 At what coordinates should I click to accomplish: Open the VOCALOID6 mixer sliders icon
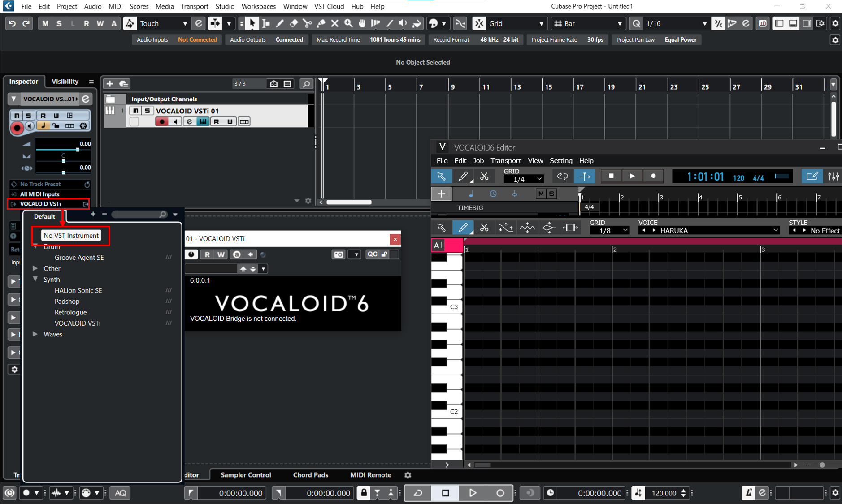tap(833, 177)
